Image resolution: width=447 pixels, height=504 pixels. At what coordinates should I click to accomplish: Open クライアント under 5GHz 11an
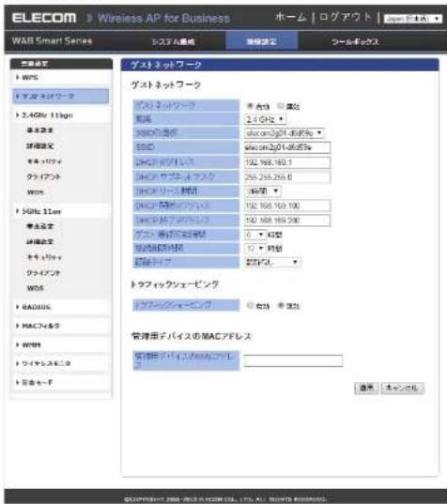click(43, 272)
